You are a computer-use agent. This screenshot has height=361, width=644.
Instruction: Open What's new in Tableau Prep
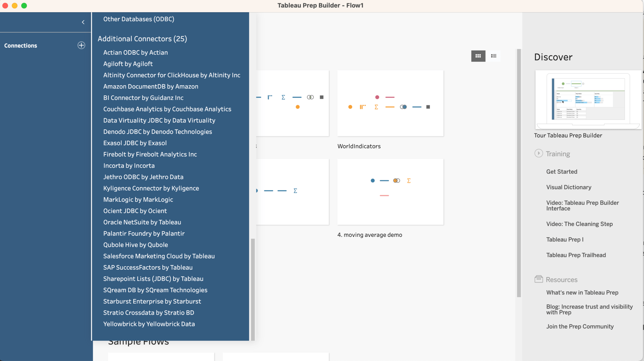(582, 292)
